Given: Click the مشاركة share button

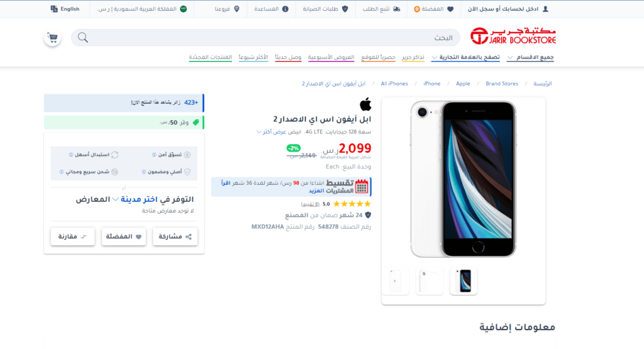Looking at the screenshot, I should coord(175,236).
